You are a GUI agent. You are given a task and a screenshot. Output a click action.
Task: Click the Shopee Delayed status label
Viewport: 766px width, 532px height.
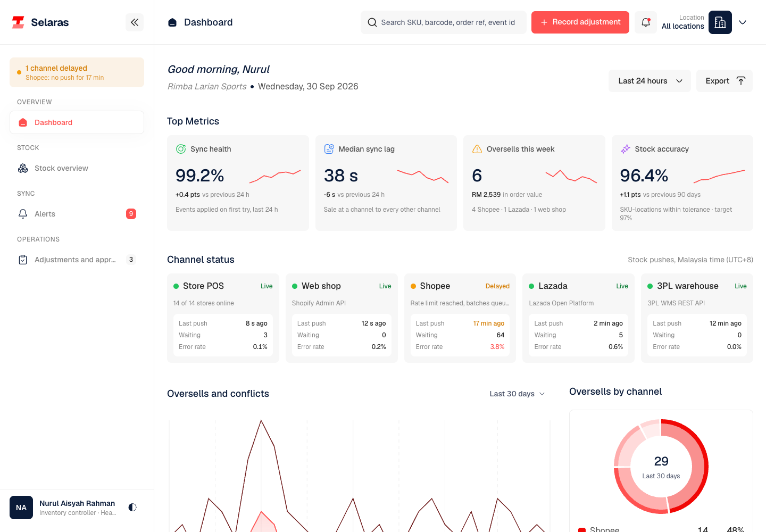(x=497, y=286)
